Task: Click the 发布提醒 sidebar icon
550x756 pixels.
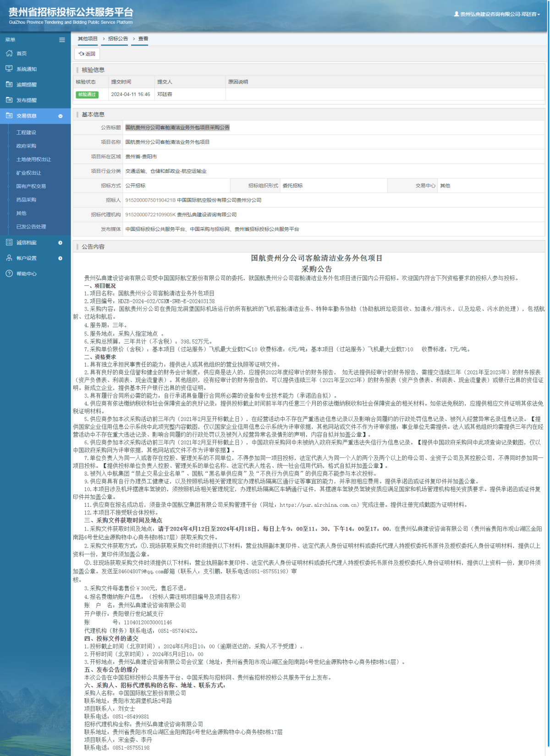Action: coord(9,100)
